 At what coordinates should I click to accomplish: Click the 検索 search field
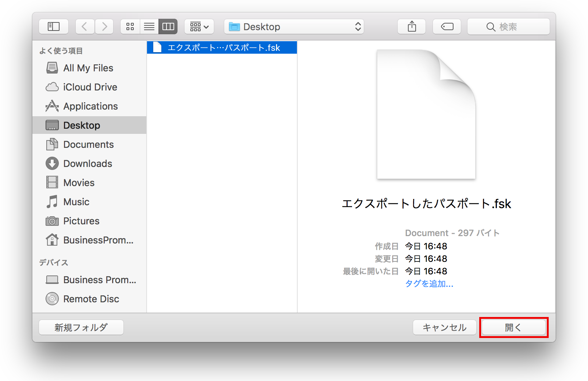click(509, 26)
